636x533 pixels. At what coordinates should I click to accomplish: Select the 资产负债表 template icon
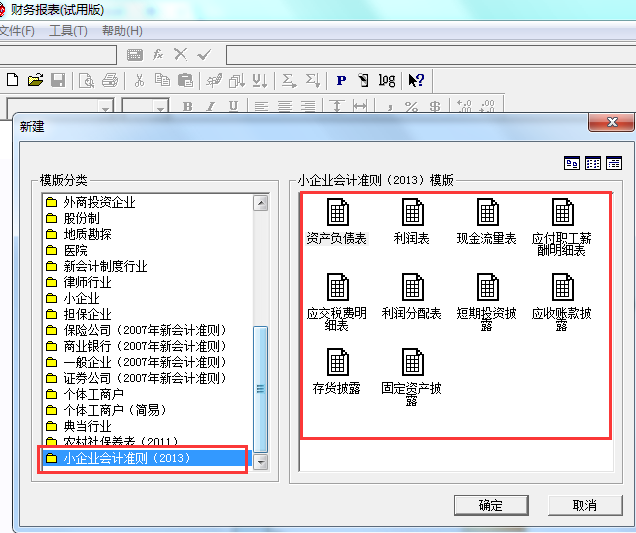(337, 213)
